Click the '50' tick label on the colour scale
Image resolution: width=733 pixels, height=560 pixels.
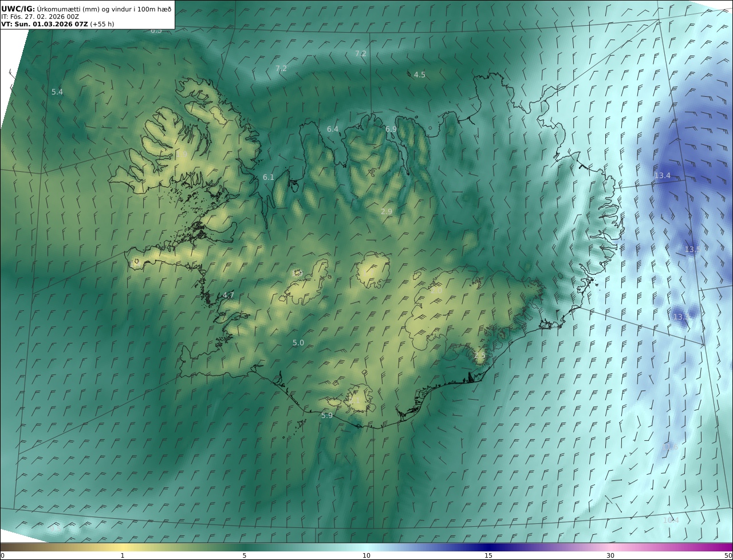point(728,555)
